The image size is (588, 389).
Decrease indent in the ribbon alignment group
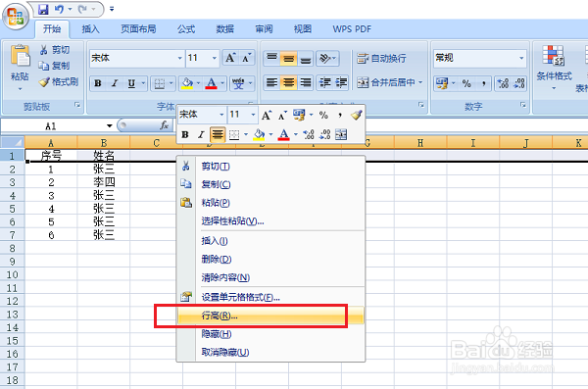click(x=324, y=82)
